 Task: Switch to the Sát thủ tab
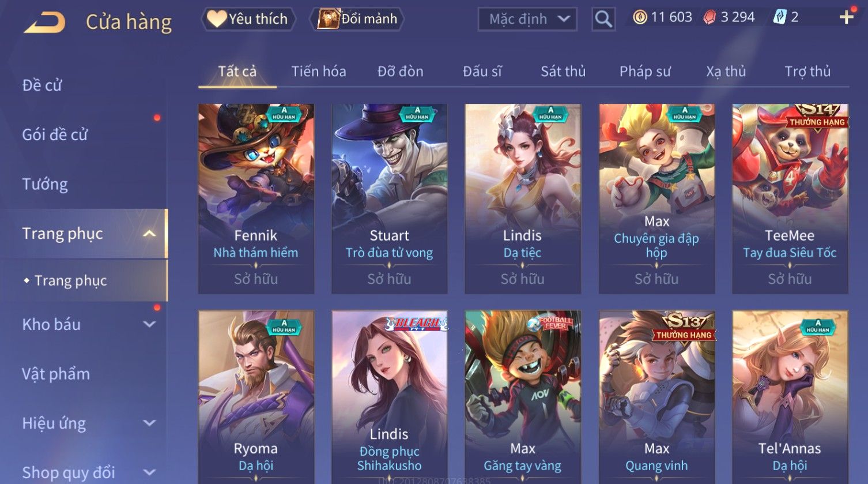click(x=563, y=72)
